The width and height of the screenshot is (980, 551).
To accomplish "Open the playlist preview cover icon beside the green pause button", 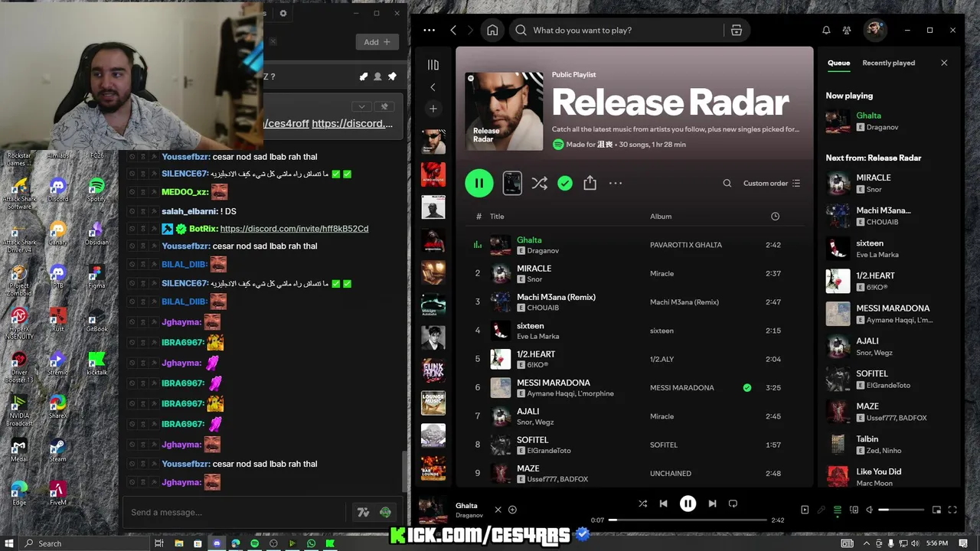I will [x=512, y=183].
